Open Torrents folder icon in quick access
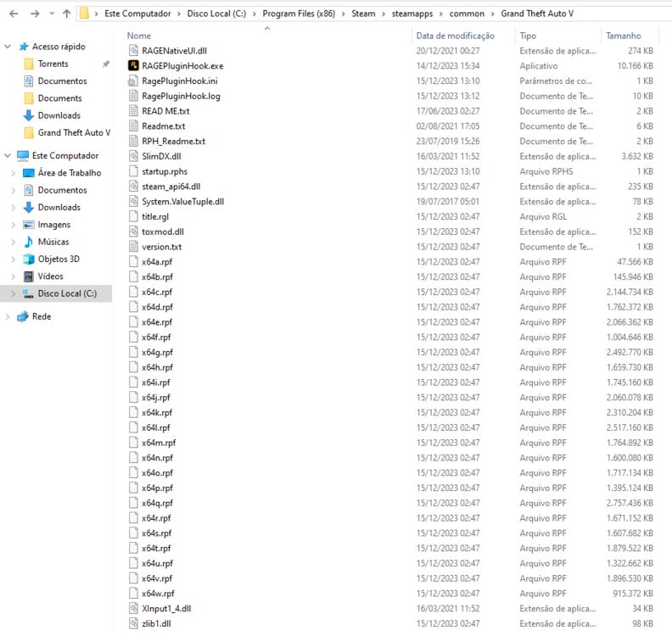The width and height of the screenshot is (672, 636). (29, 64)
